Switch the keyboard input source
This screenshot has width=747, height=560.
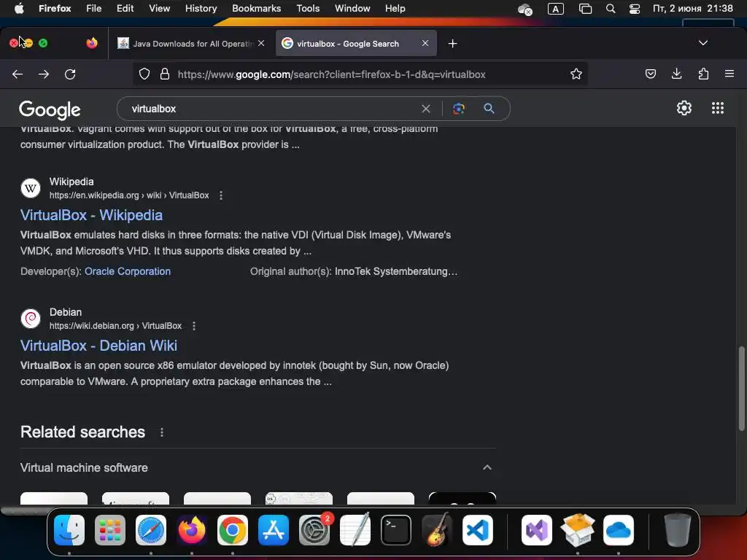point(555,9)
